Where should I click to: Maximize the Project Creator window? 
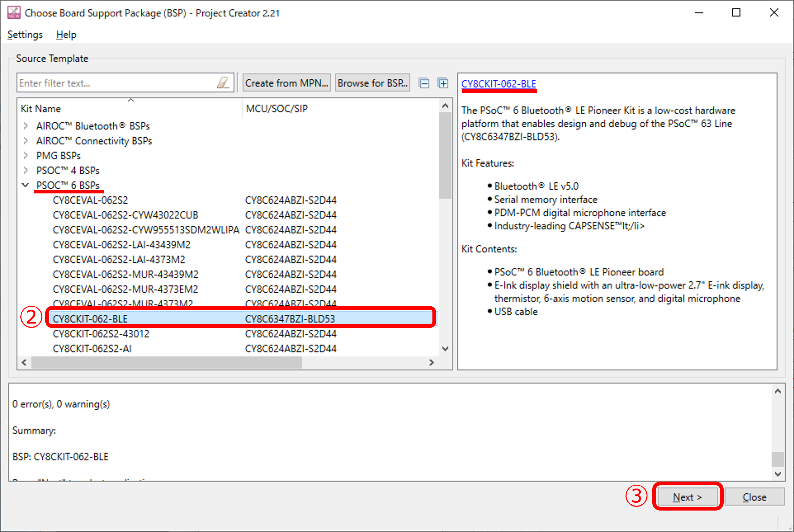736,13
